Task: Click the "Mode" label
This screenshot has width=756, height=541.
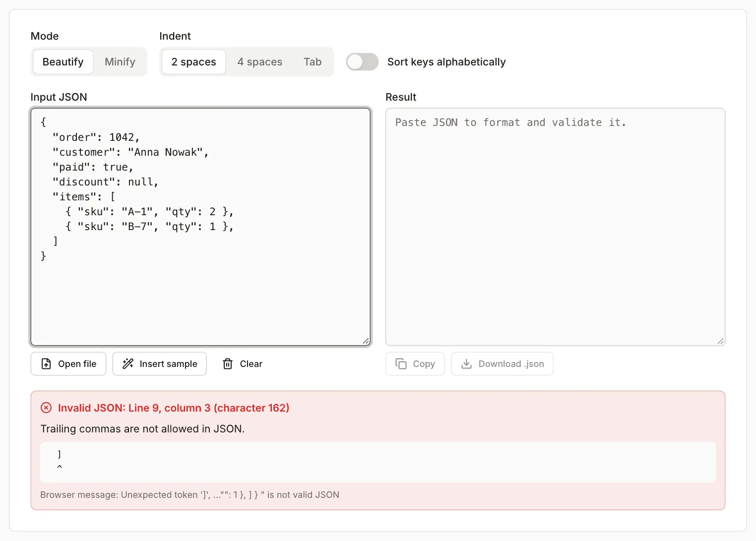Action: coord(45,36)
